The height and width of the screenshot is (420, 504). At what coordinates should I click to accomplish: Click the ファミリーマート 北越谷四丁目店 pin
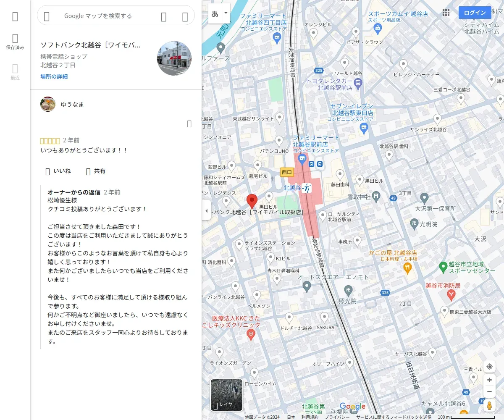tap(277, 39)
